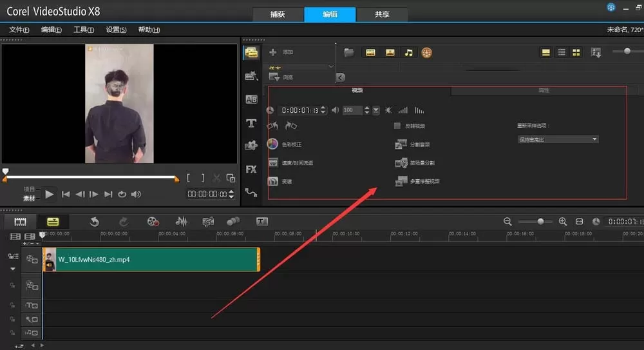Set mark-out with the right bracket
This screenshot has height=350, width=644.
(x=202, y=178)
